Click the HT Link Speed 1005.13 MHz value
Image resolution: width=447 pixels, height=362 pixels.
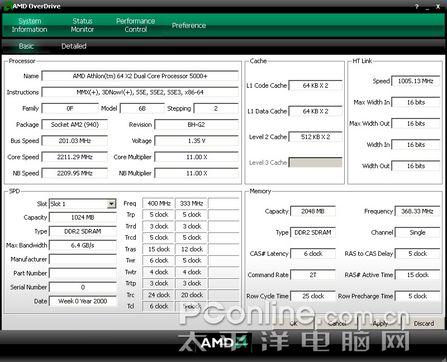[416, 81]
